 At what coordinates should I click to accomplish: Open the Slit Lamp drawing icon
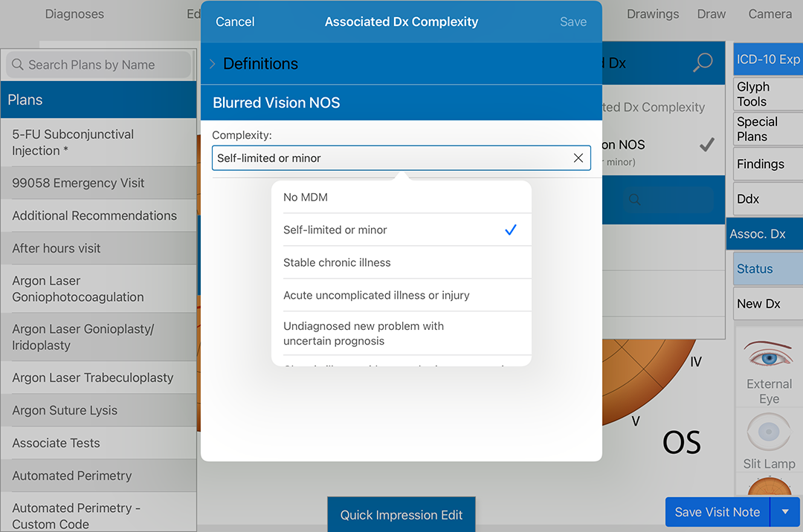(x=769, y=432)
